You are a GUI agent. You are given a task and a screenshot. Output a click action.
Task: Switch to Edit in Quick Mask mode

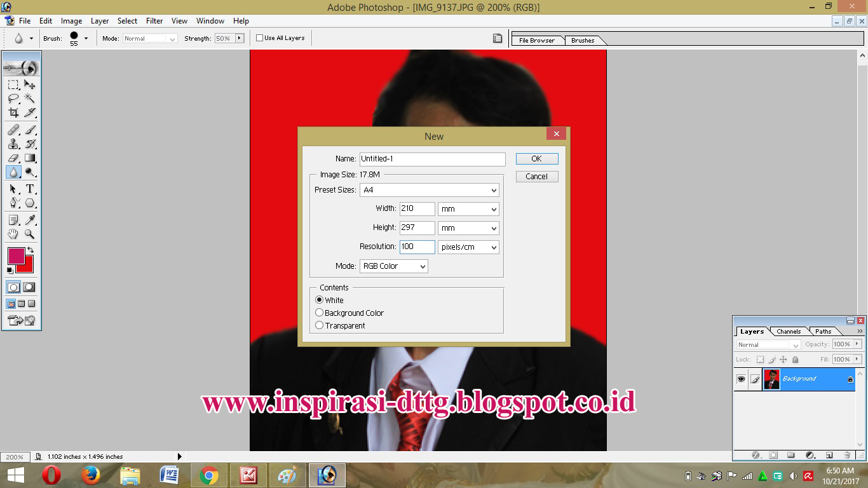coord(29,287)
